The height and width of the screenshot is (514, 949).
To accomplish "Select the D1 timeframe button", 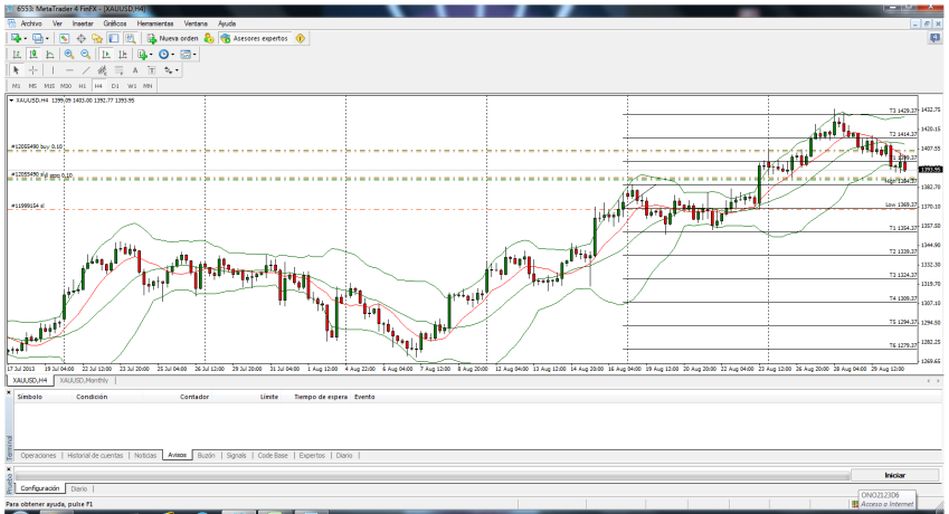I will (x=114, y=86).
